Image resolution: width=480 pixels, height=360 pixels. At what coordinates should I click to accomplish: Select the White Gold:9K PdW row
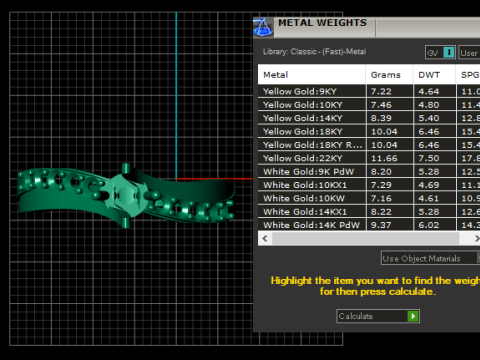point(369,171)
